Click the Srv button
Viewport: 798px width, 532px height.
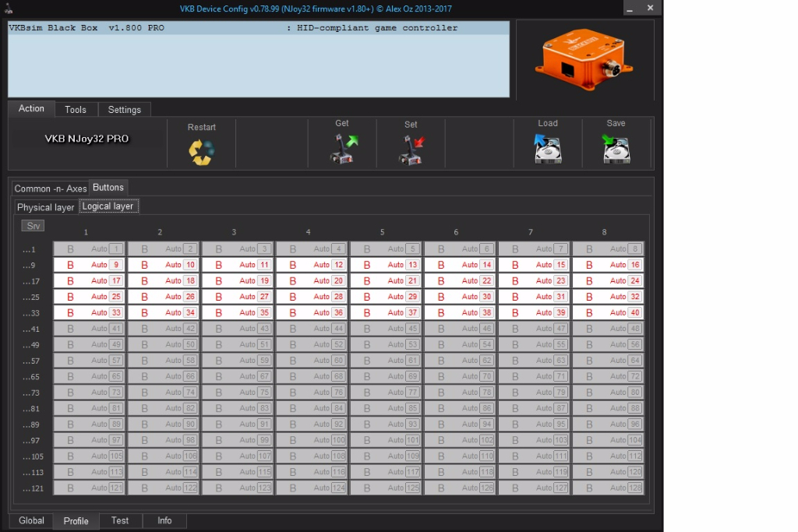click(x=33, y=225)
